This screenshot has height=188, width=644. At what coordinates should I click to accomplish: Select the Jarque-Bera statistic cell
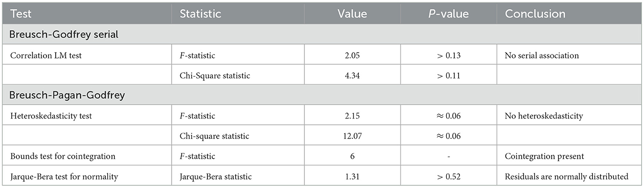point(215,177)
